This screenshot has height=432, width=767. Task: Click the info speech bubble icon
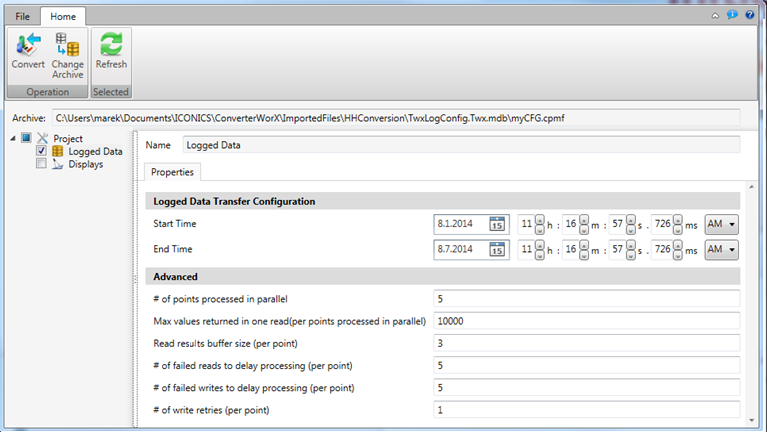(x=732, y=15)
